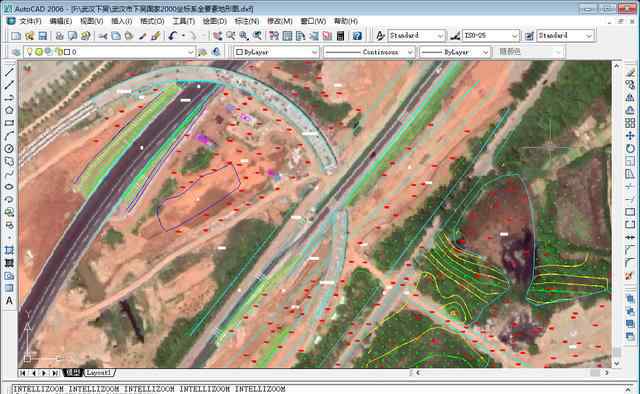Toggle layer 0 on/off lightbulb
Screen dimensions: 640x394
point(29,52)
